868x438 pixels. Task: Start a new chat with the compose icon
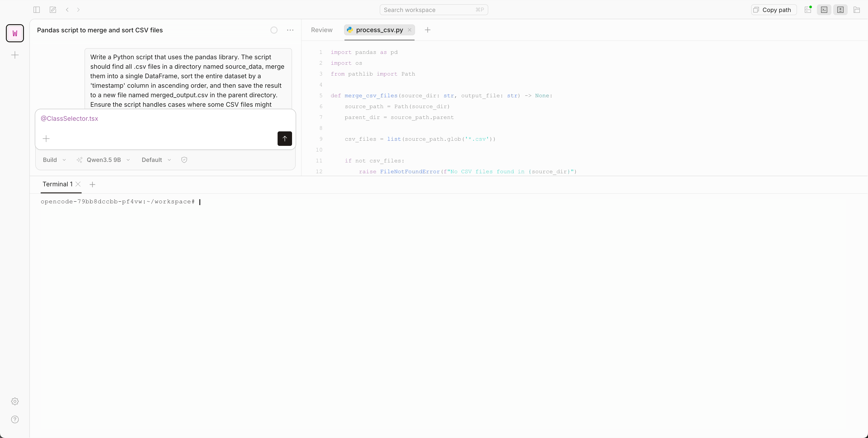coord(53,10)
